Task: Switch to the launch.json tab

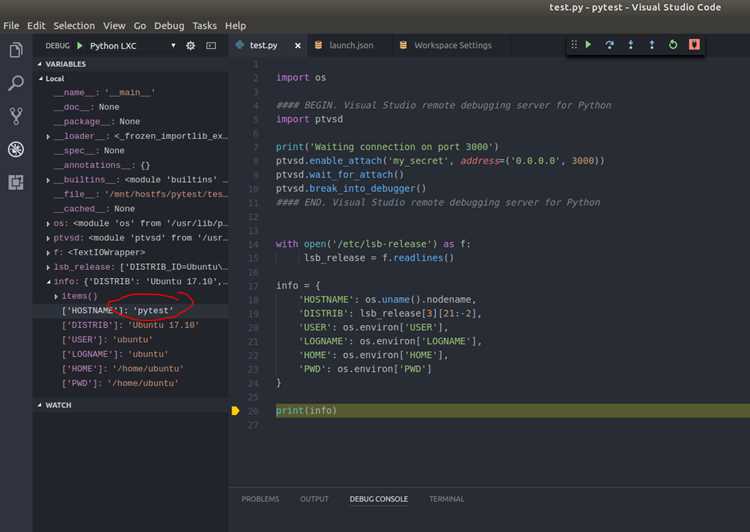Action: point(351,45)
